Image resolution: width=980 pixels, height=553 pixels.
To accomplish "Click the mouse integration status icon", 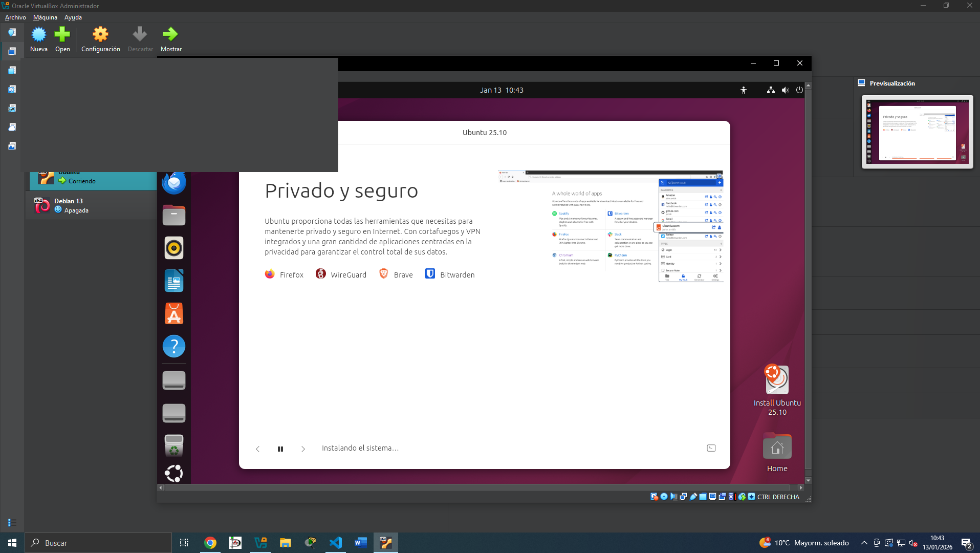I will pyautogui.click(x=742, y=497).
